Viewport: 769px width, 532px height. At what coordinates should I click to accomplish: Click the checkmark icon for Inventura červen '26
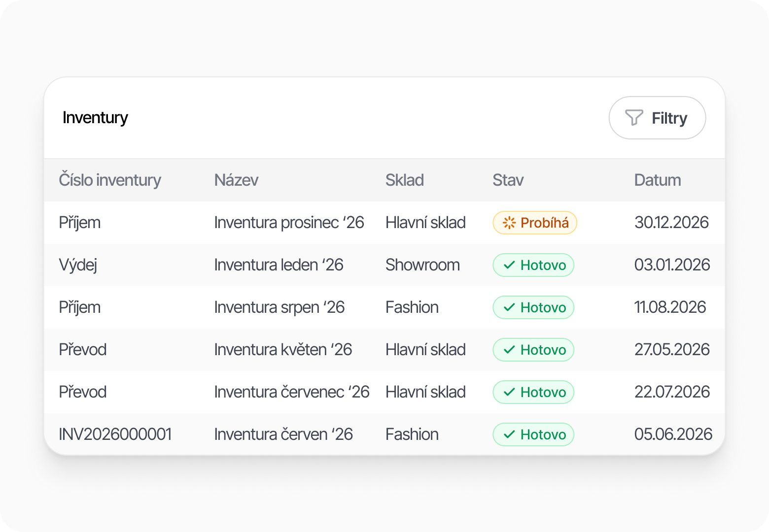[509, 434]
